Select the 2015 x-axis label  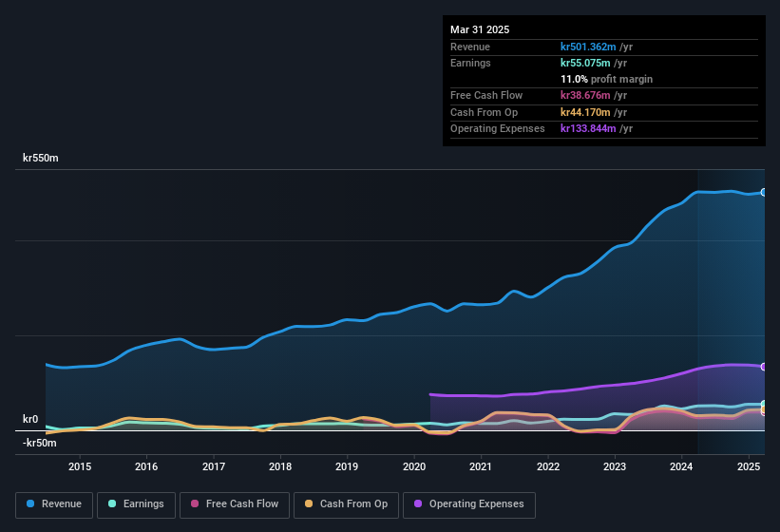coord(80,466)
